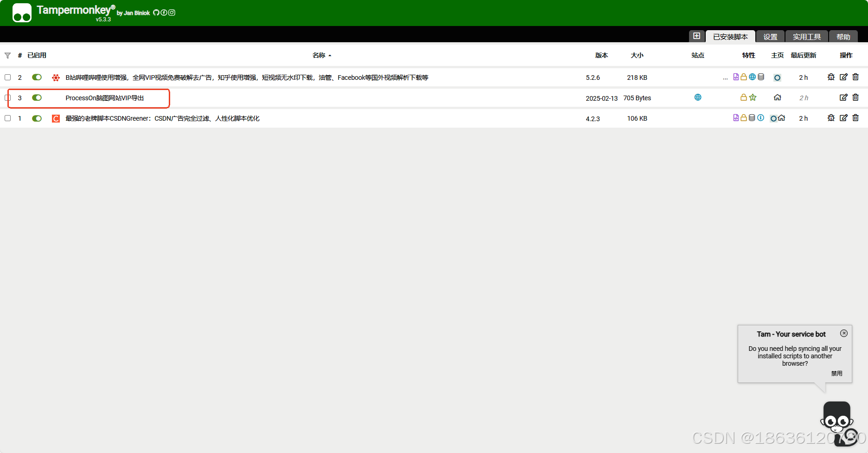The width and height of the screenshot is (868, 453).
Task: Disable the B站 script toggle
Action: pyautogui.click(x=37, y=77)
